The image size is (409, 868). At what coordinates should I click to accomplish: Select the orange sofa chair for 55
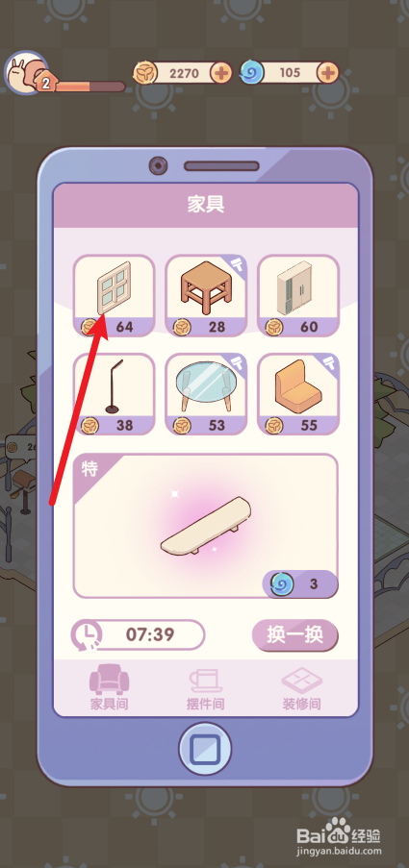coord(298,394)
